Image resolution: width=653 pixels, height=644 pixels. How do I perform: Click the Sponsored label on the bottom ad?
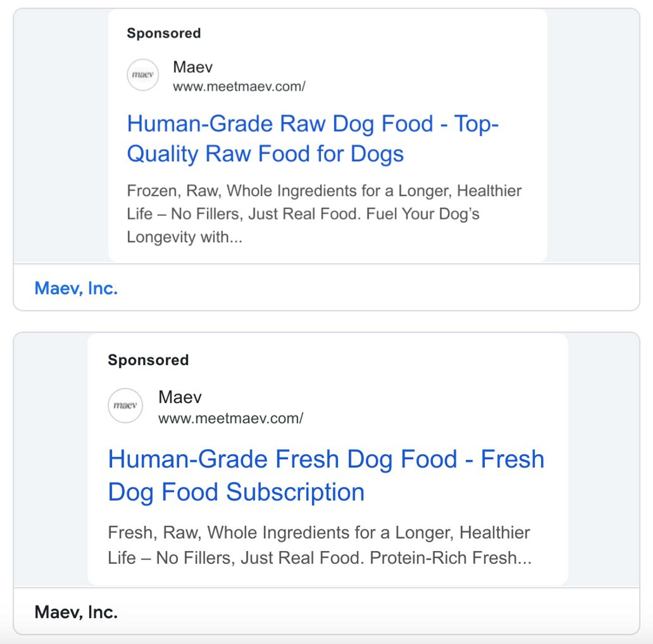(149, 360)
